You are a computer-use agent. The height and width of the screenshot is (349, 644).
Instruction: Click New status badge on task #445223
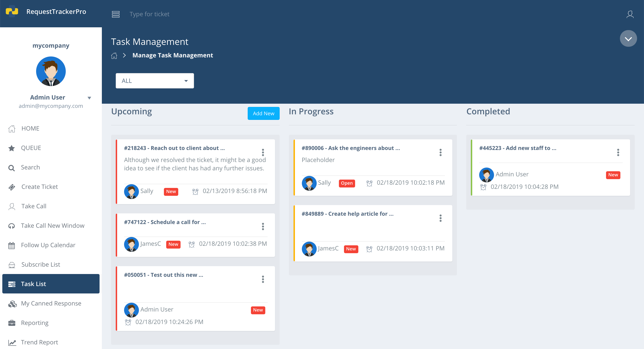click(x=613, y=175)
